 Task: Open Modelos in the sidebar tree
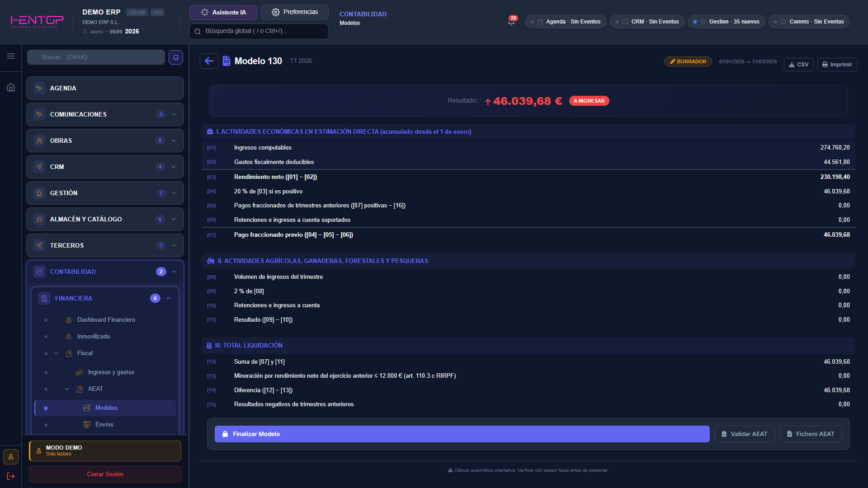tap(105, 408)
